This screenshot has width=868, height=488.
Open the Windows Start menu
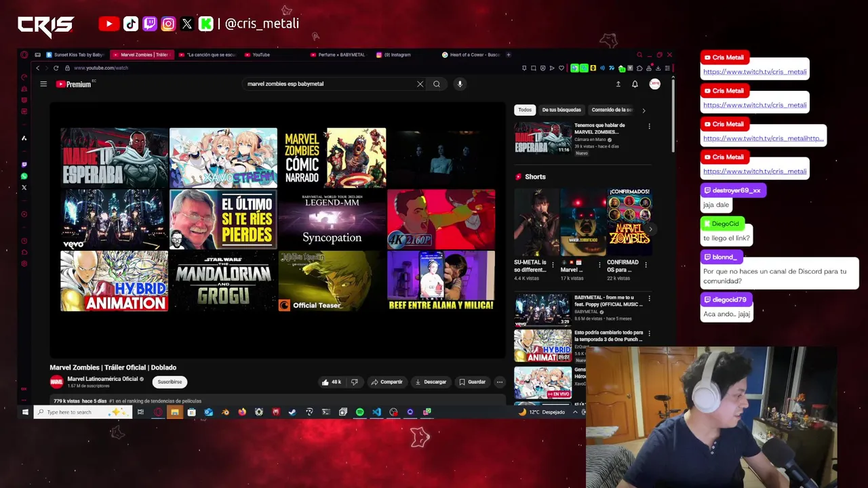[26, 412]
